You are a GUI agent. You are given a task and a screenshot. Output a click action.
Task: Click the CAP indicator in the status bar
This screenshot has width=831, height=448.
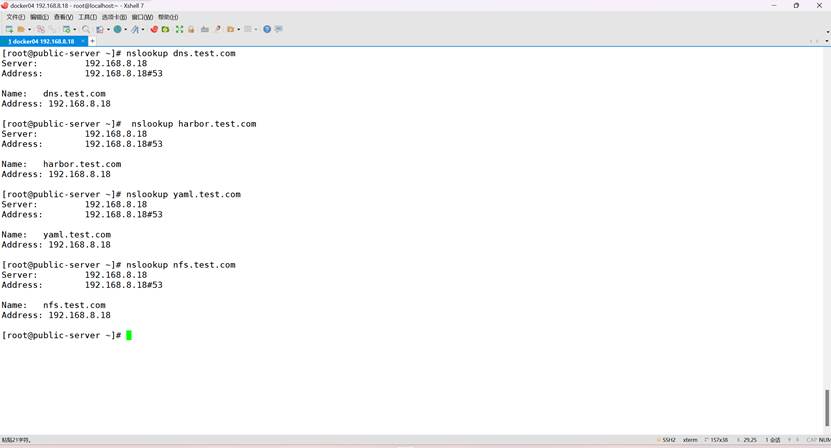coord(812,440)
